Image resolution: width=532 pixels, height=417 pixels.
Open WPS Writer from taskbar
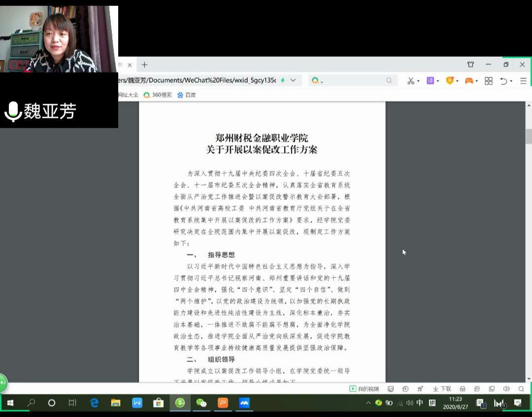(x=137, y=403)
